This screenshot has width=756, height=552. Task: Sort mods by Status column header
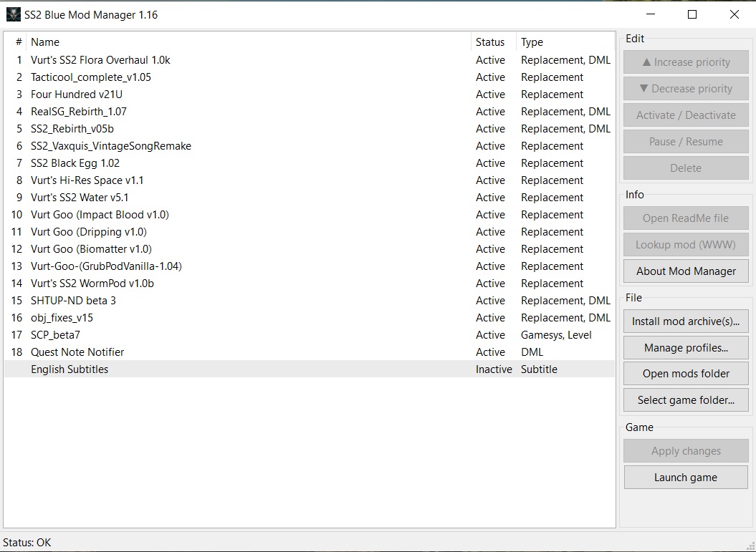coord(490,42)
